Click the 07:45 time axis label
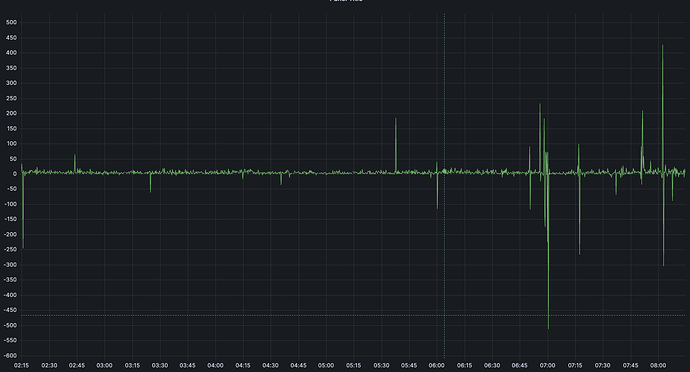 click(631, 365)
